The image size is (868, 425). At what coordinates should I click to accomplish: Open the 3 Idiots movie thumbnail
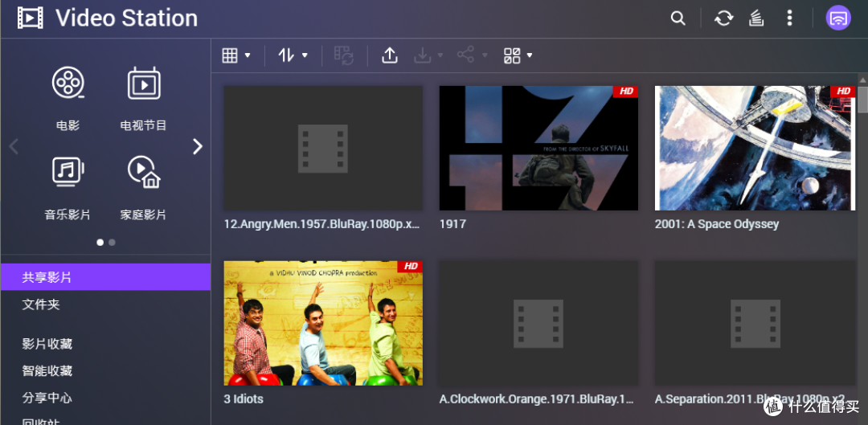pos(323,323)
